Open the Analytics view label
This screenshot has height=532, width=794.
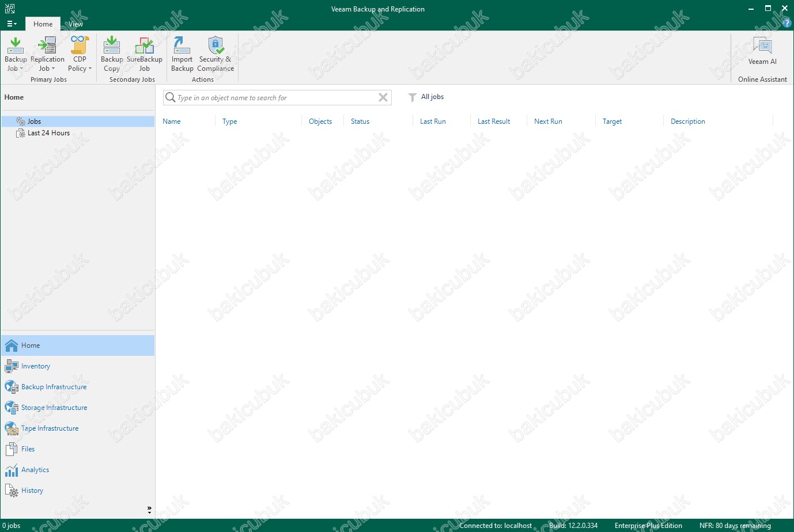point(35,470)
